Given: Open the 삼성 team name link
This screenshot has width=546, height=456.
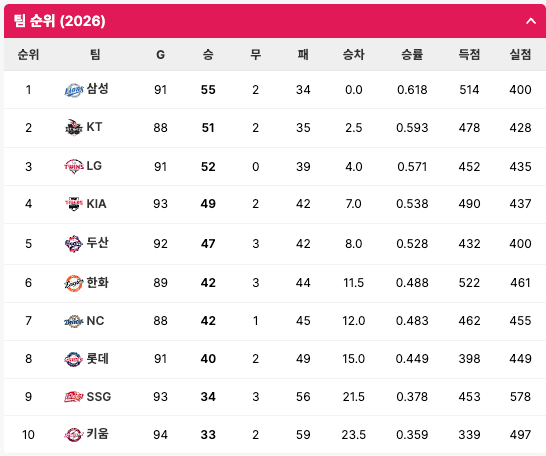Looking at the screenshot, I should 98,89.
